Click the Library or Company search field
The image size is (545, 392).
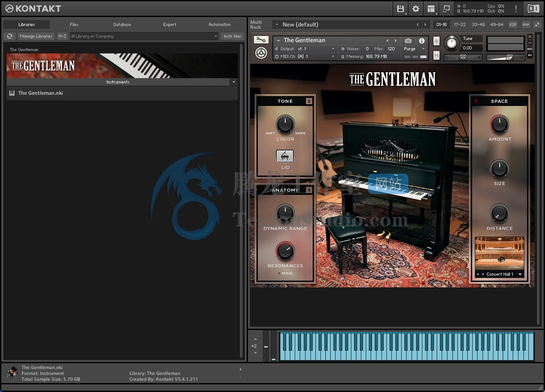click(144, 36)
